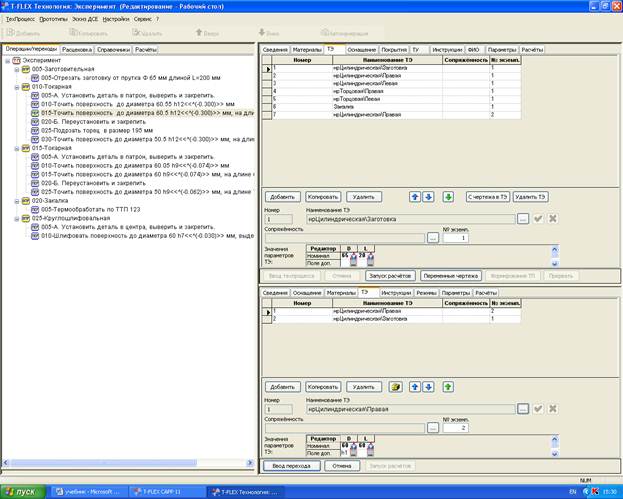Image resolution: width=623 pixels, height=499 pixels.
Task: Select 020-Б. Переустановить under 010-Токарная
Action: [93, 122]
